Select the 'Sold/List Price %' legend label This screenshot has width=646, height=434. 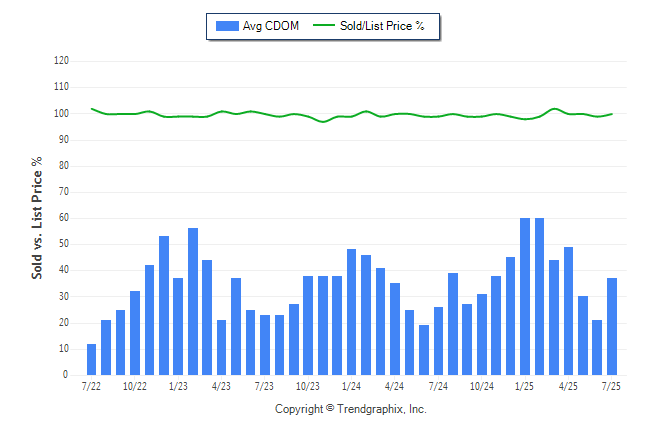pos(382,26)
